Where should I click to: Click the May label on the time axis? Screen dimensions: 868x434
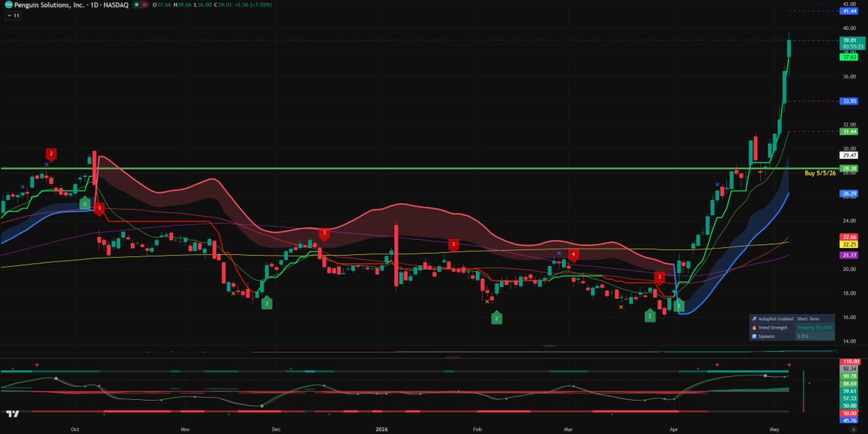click(x=775, y=429)
